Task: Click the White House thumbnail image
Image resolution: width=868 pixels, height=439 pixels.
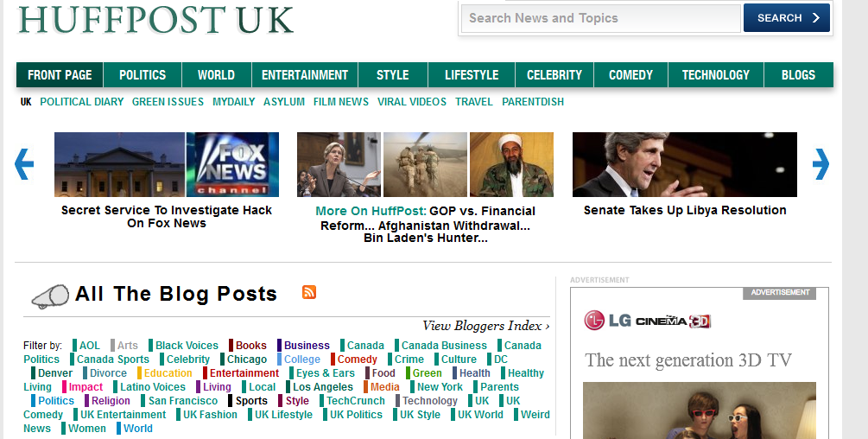Action: (119, 164)
